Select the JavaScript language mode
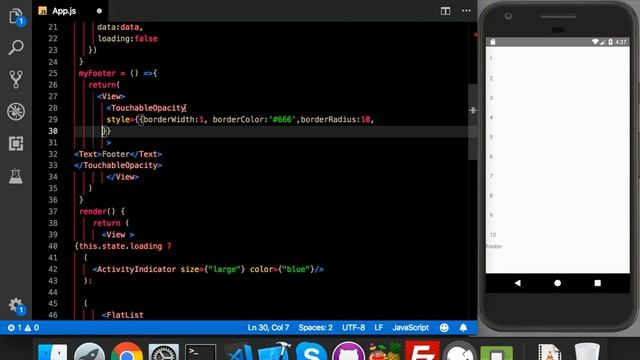This screenshot has width=640, height=360. pos(411,327)
